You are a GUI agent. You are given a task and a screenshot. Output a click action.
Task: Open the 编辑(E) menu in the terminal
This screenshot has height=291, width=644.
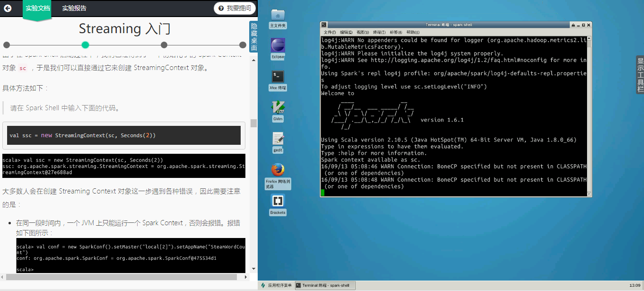point(347,32)
